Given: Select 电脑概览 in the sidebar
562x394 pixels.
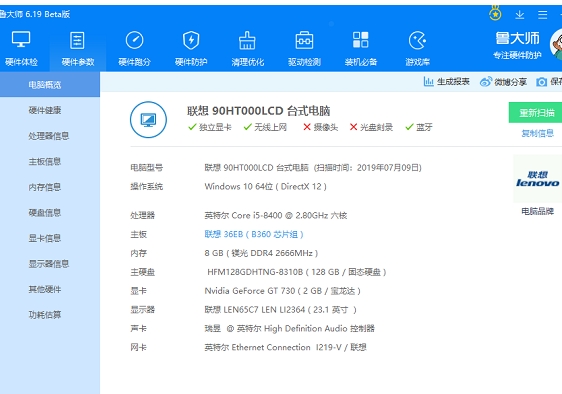Looking at the screenshot, I should point(50,85).
